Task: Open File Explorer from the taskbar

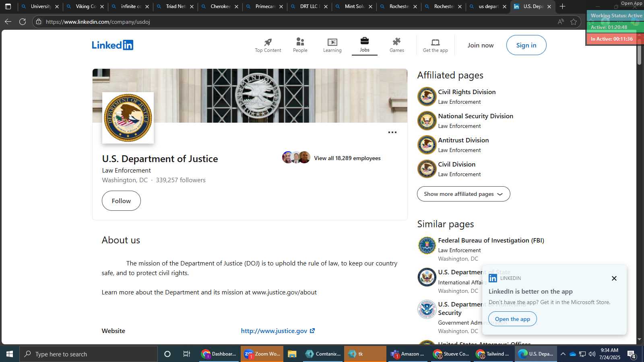Action: 292,354
